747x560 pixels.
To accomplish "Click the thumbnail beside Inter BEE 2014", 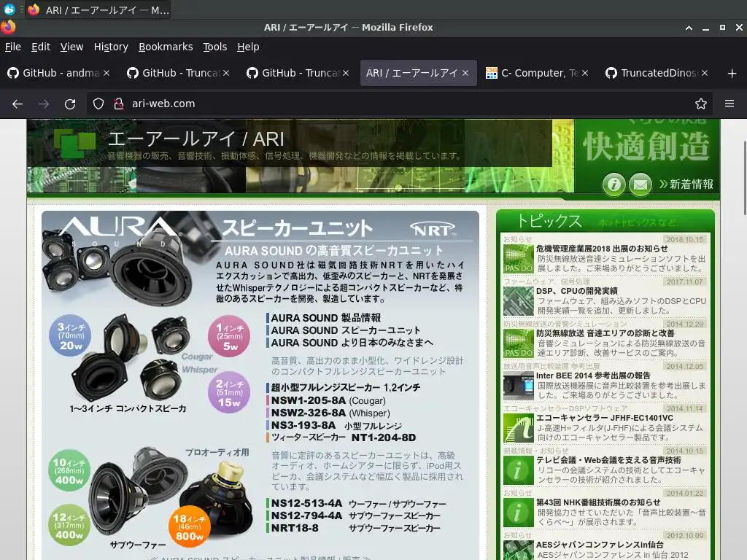I will (519, 385).
